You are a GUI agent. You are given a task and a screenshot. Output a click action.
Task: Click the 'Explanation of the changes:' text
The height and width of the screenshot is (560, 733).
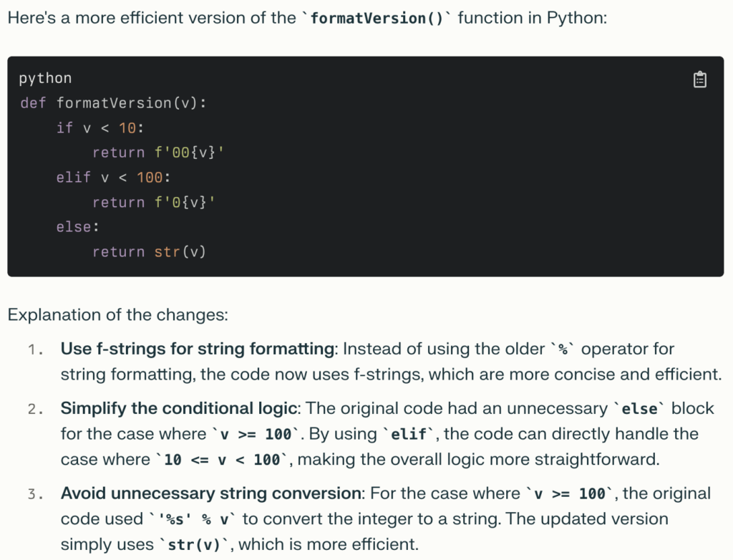pos(117,314)
